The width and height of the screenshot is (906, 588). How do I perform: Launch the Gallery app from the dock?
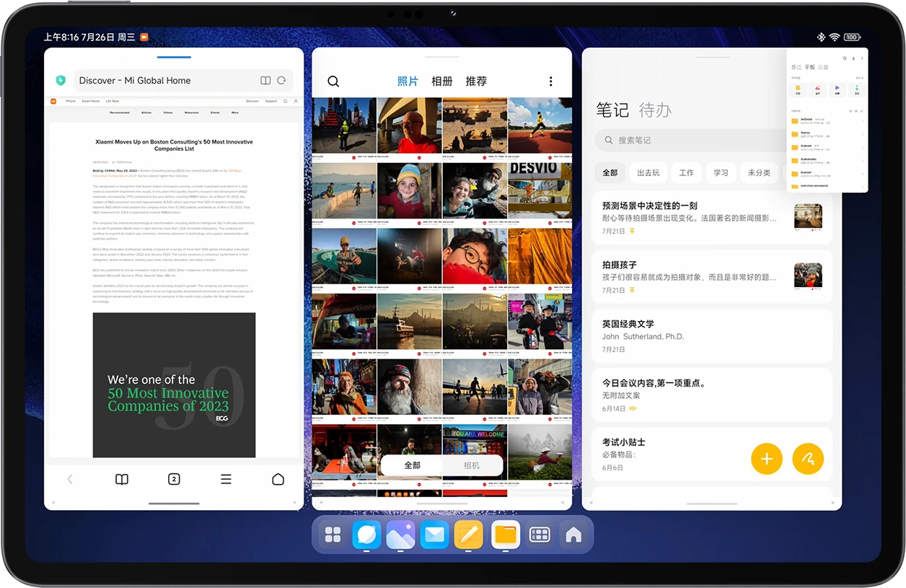400,535
